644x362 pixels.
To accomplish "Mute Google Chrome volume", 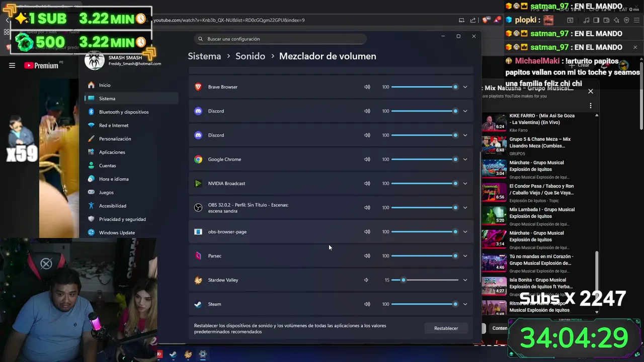I will (367, 159).
